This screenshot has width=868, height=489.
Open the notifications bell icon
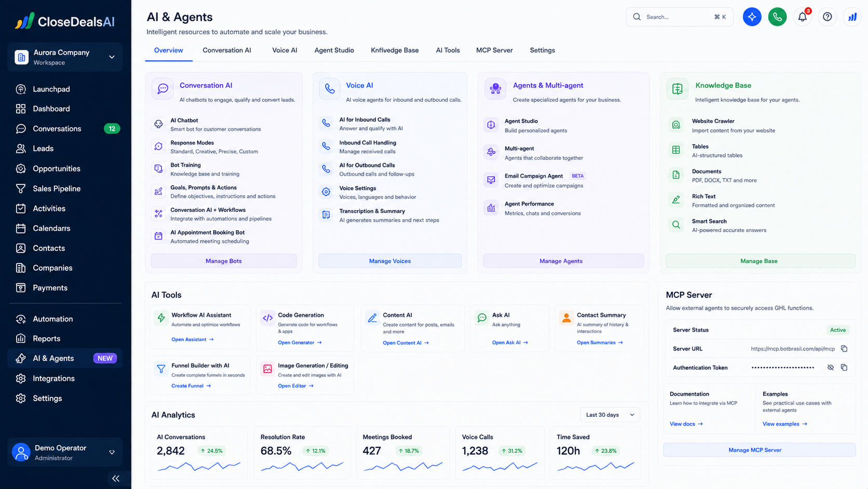(803, 17)
